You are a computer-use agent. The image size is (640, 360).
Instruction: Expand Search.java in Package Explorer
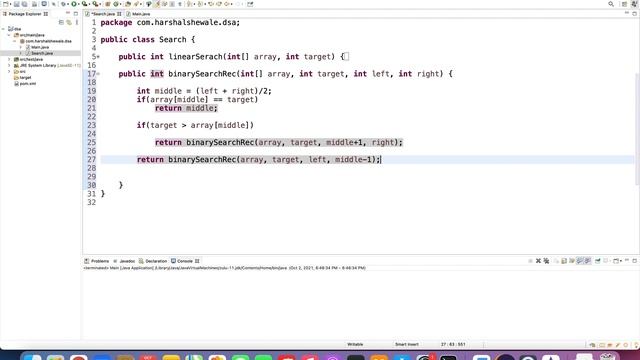point(21,53)
